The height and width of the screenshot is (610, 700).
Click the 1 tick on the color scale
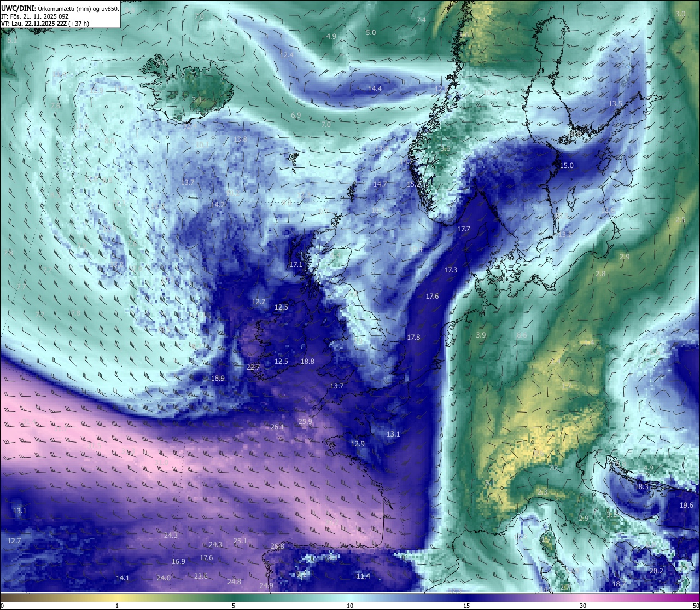point(117,606)
